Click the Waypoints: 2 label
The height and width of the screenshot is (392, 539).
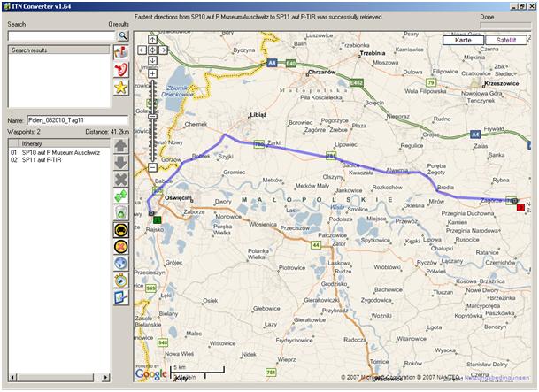[24, 132]
